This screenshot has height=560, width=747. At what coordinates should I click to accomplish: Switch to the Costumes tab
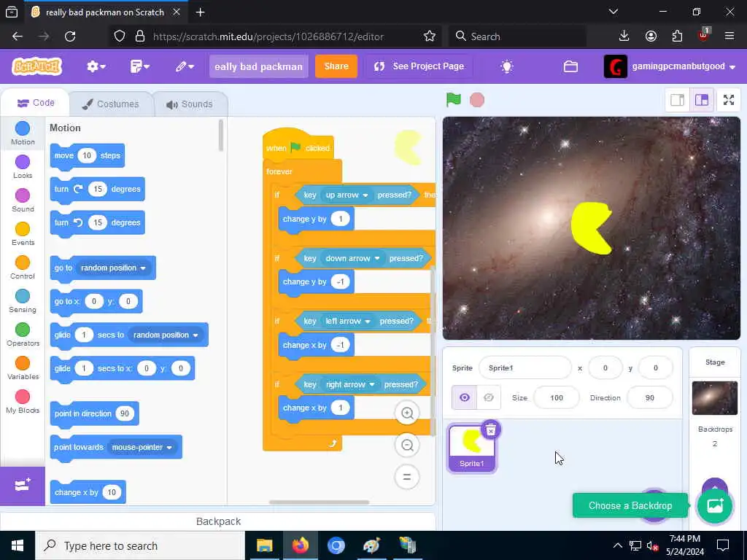click(111, 104)
